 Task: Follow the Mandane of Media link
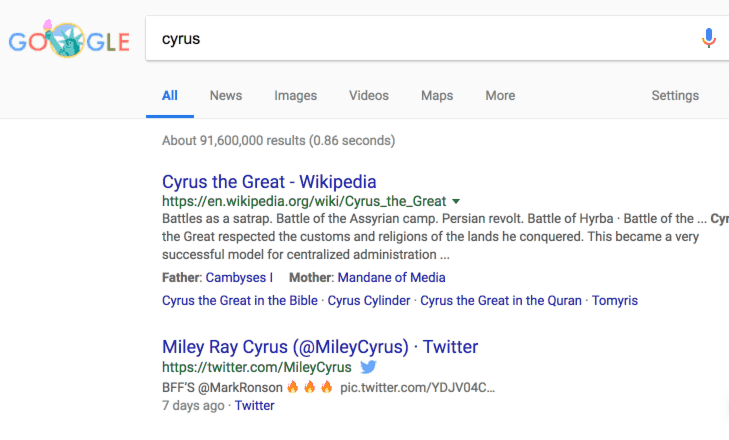coord(391,278)
